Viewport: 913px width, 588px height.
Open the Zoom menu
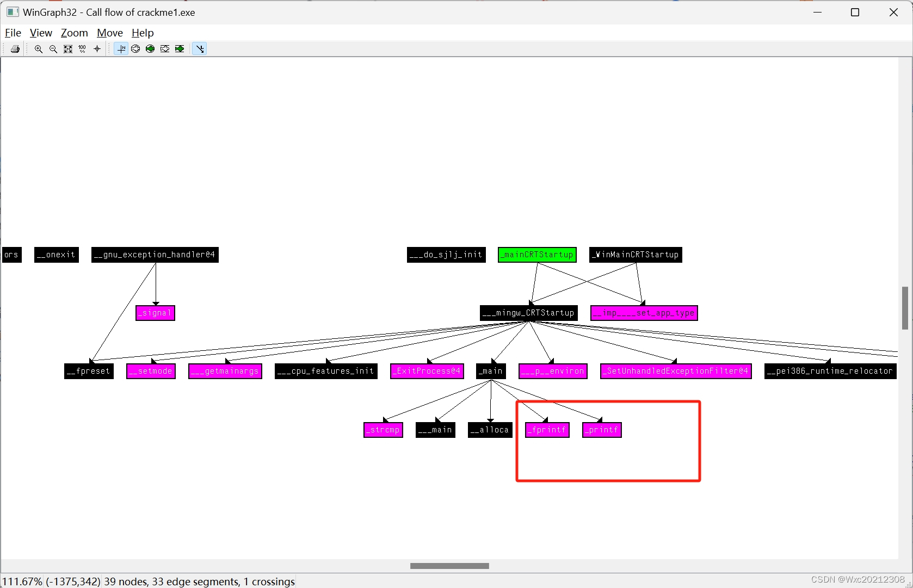coord(75,33)
